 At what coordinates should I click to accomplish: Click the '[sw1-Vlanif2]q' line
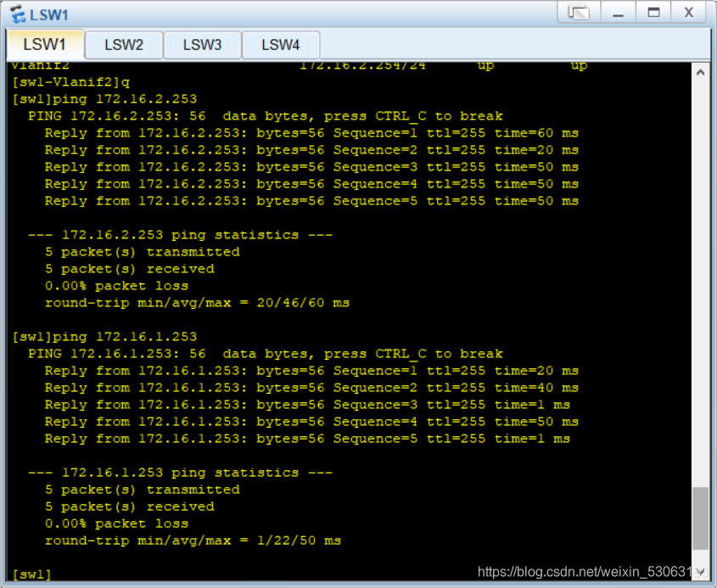pos(71,81)
